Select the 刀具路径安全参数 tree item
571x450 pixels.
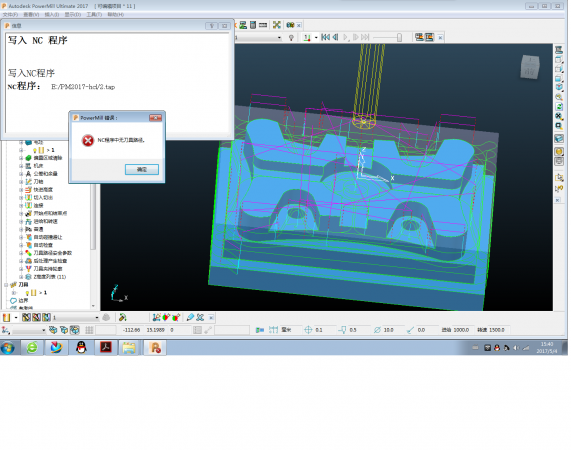tap(53, 253)
